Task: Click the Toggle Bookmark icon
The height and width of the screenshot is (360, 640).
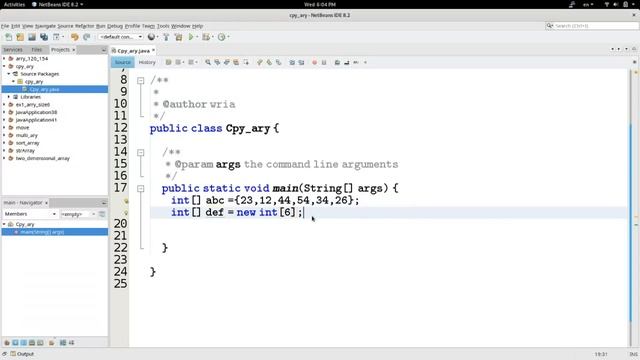Action: click(278, 62)
